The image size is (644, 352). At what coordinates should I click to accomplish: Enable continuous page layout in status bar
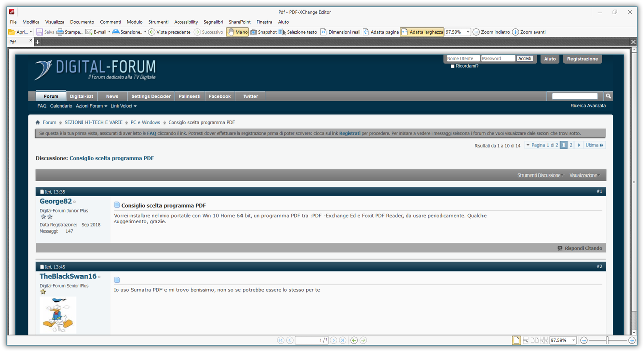[x=526, y=340]
